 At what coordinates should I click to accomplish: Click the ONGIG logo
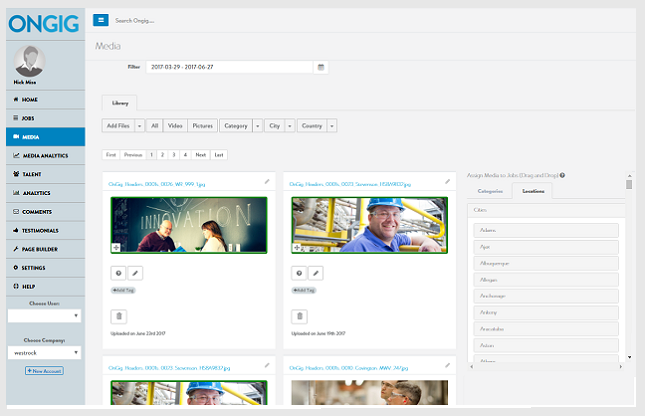click(44, 24)
